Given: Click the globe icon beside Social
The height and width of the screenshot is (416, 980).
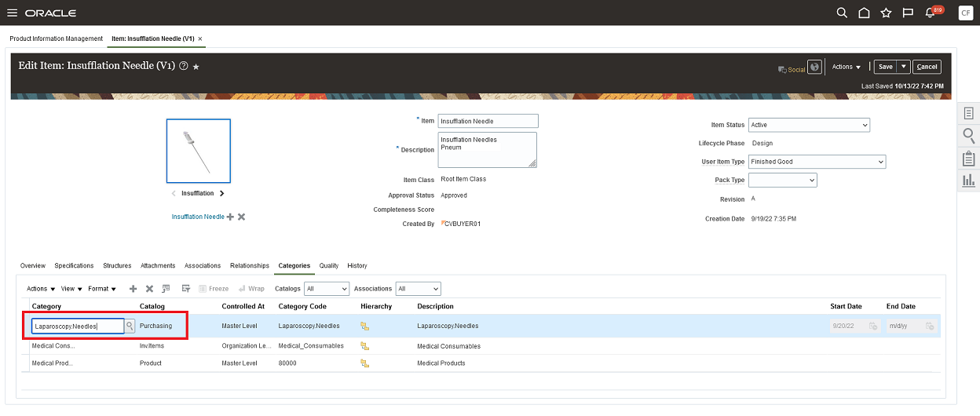Looking at the screenshot, I should click(x=814, y=67).
